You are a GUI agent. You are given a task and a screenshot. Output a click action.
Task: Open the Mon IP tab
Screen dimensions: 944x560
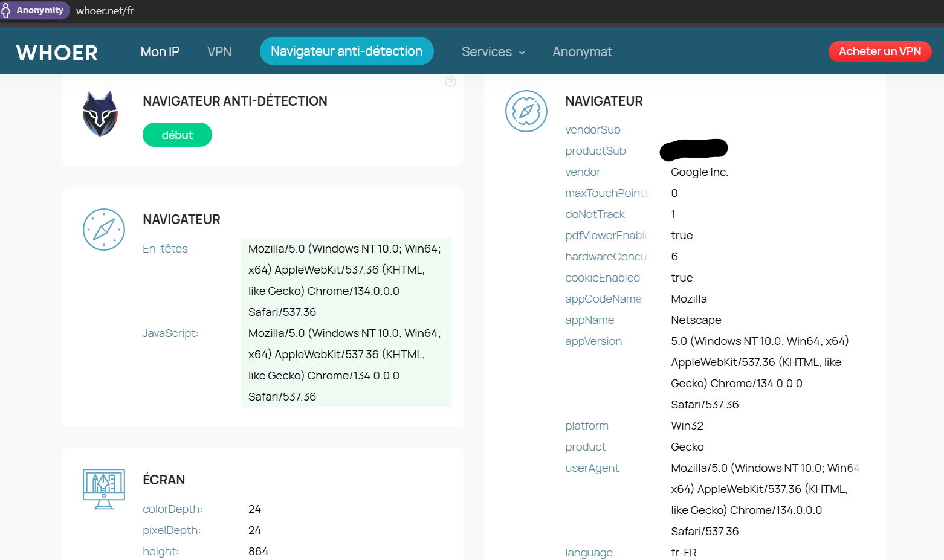click(x=160, y=52)
